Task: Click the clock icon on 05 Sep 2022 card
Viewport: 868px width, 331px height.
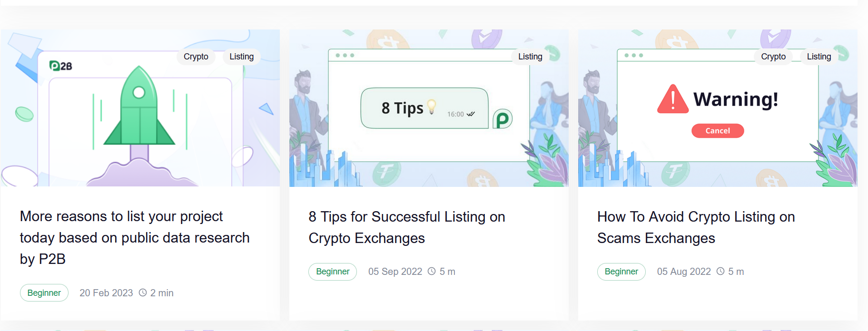Action: pyautogui.click(x=432, y=271)
